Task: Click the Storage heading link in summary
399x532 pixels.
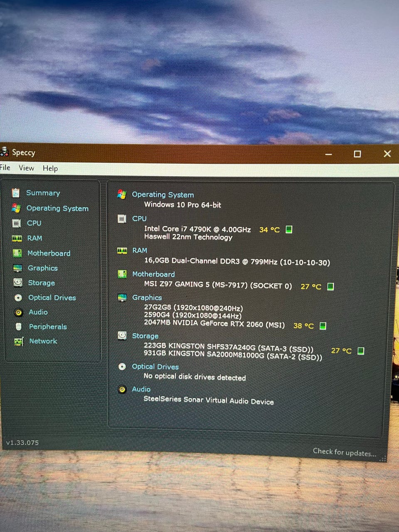Action: pos(145,336)
